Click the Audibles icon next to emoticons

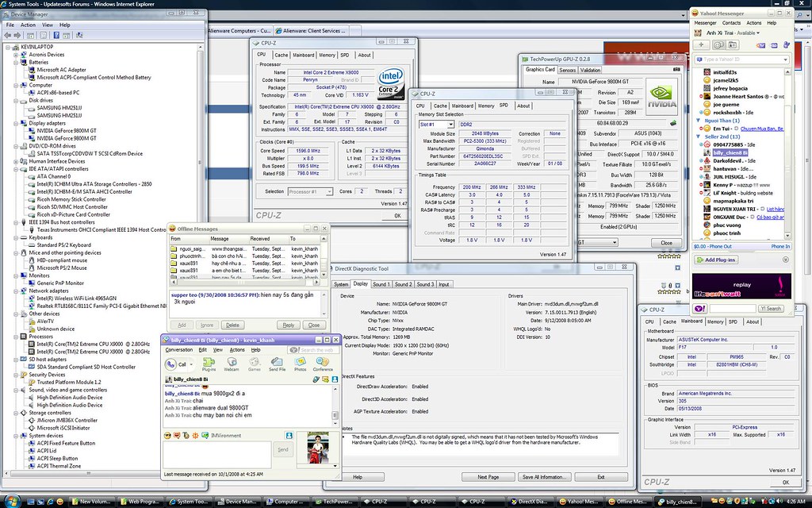pyautogui.click(x=177, y=436)
